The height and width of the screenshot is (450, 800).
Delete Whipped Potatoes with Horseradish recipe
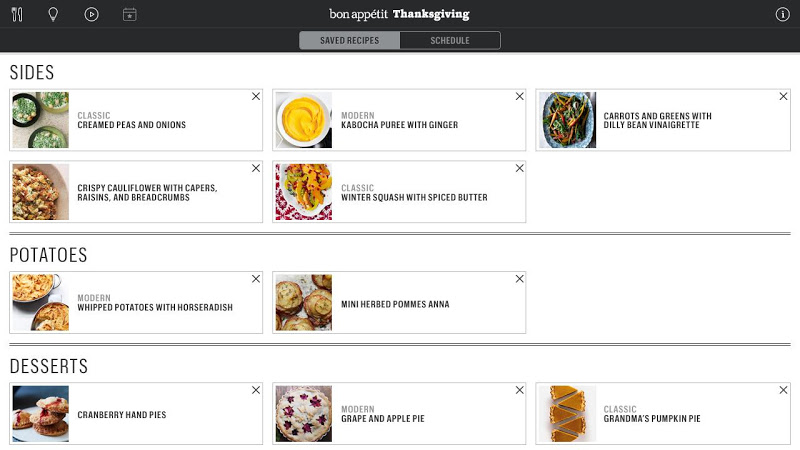pos(255,279)
